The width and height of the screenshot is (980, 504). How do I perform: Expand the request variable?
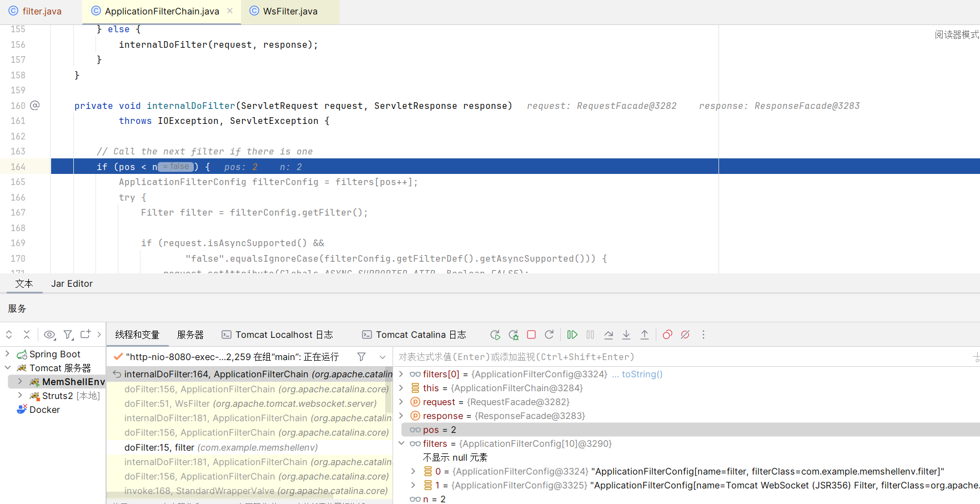point(401,402)
